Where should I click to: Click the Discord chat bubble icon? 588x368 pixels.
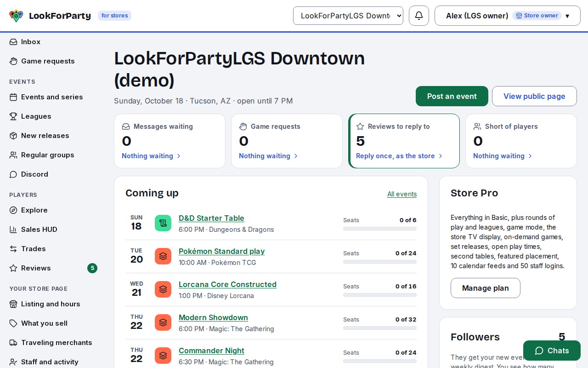tap(13, 174)
